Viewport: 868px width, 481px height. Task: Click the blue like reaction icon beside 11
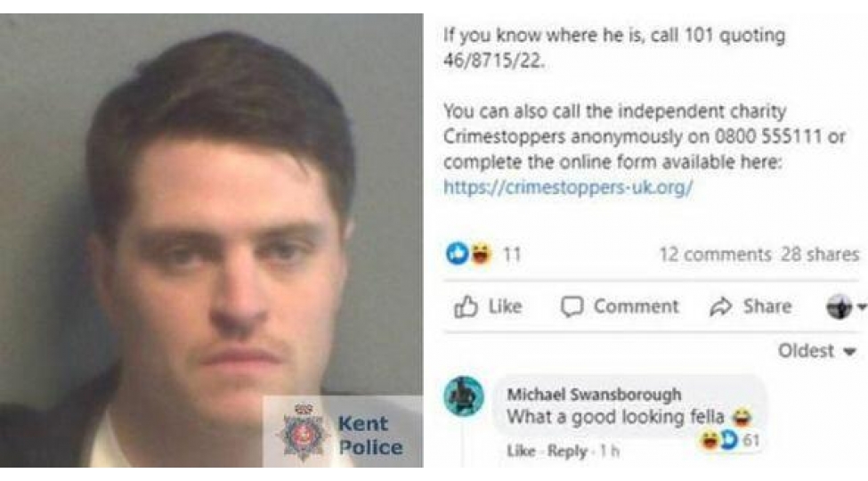pos(458,254)
